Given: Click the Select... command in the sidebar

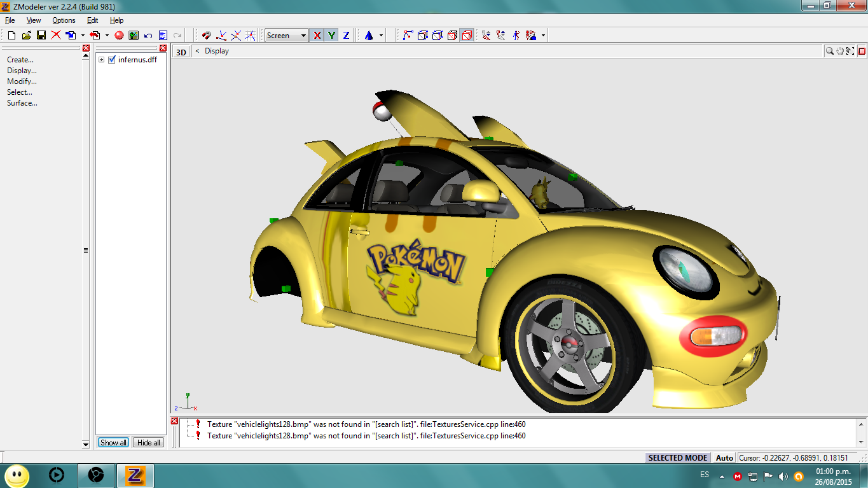Looking at the screenshot, I should pyautogui.click(x=19, y=92).
